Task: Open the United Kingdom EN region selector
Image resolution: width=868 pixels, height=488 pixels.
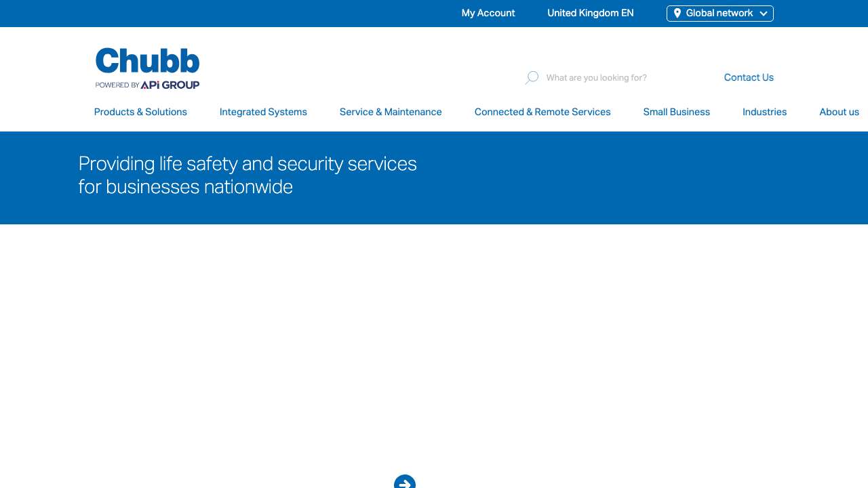Action: pos(590,14)
